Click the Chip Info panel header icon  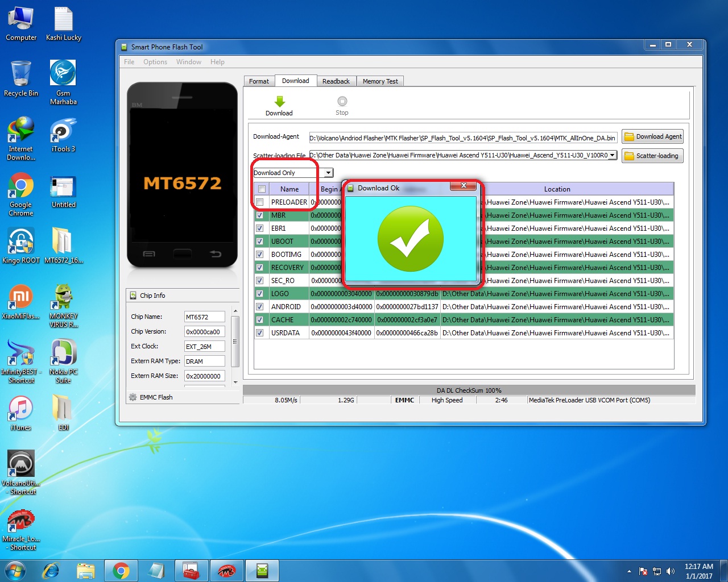[x=134, y=296]
